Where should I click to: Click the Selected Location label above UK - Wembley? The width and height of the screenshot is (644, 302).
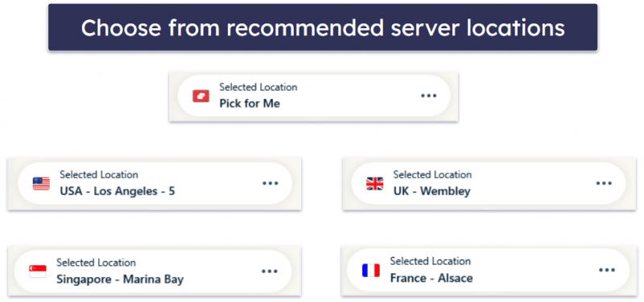click(432, 175)
